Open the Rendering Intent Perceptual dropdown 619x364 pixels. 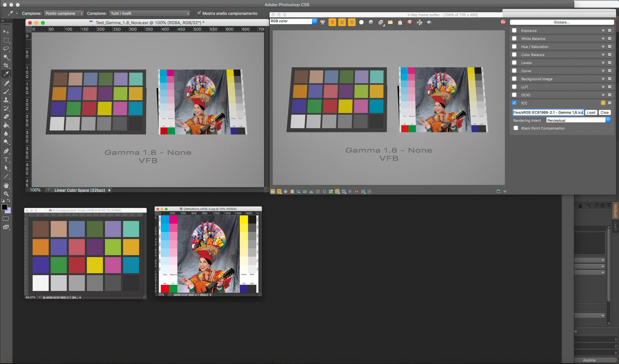coord(578,120)
